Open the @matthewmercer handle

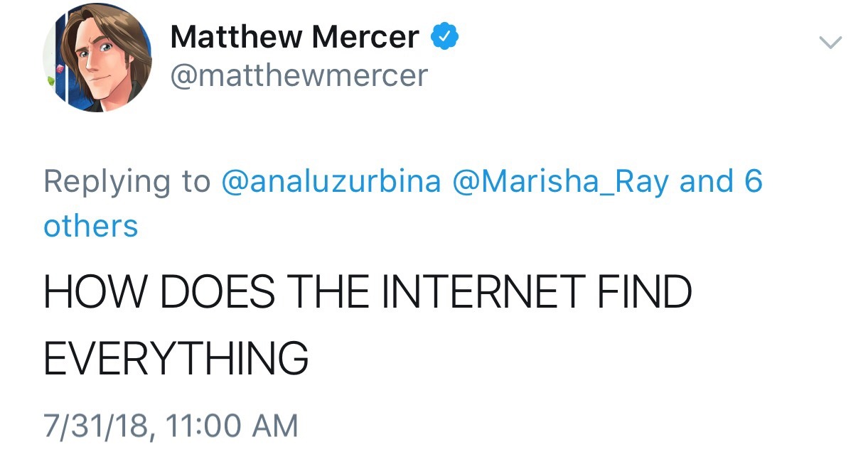tap(299, 75)
